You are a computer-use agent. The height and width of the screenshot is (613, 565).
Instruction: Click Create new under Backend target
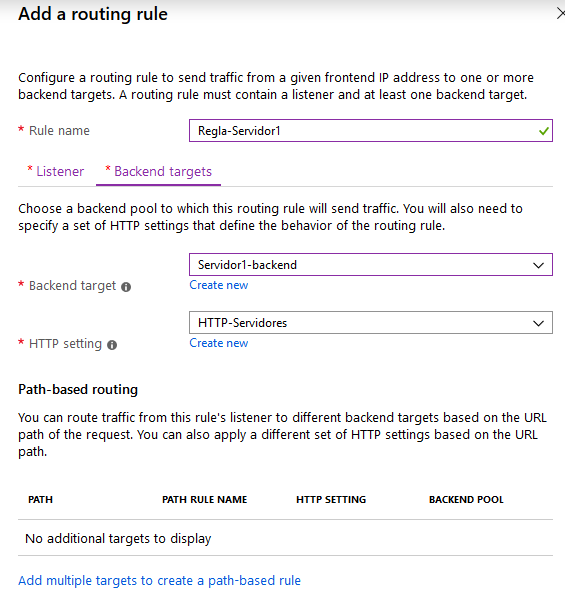pos(219,285)
